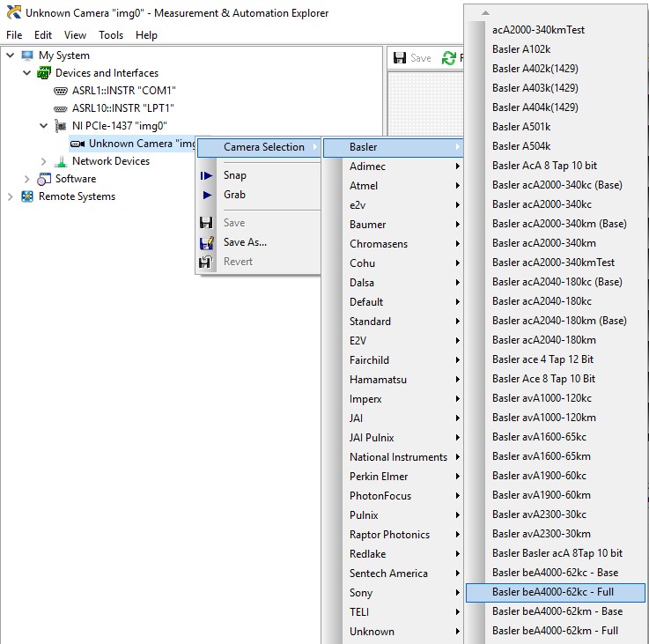The width and height of the screenshot is (649, 644).
Task: Select Basler avA2300-30km camera file
Action: click(556, 534)
